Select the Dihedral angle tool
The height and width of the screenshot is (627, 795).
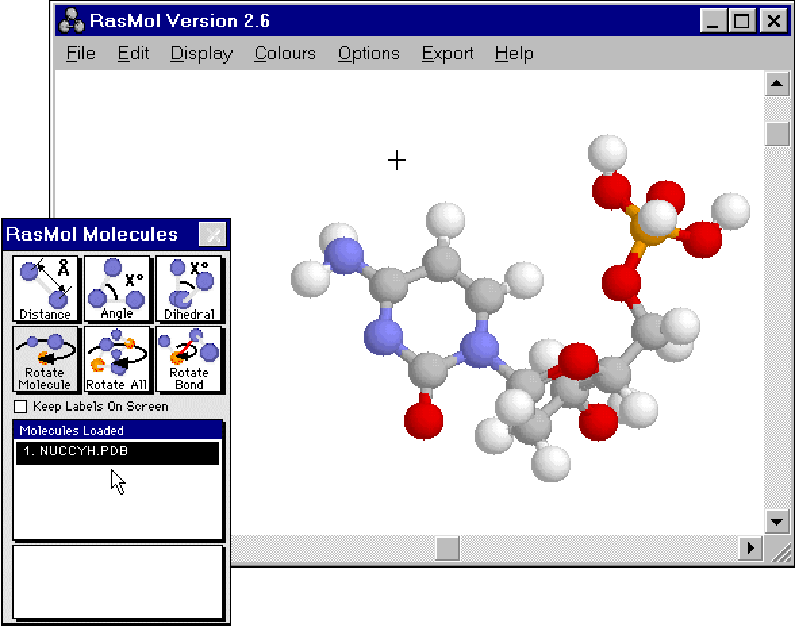click(189, 289)
